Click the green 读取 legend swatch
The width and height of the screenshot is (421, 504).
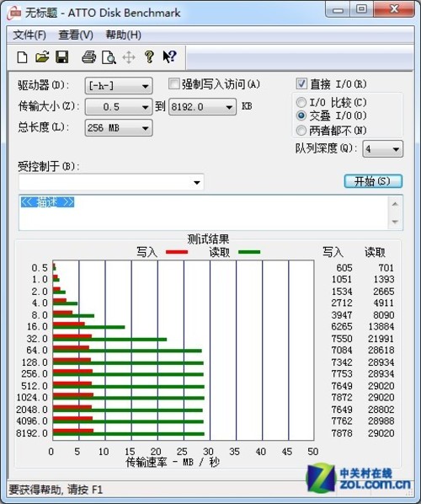tap(249, 252)
